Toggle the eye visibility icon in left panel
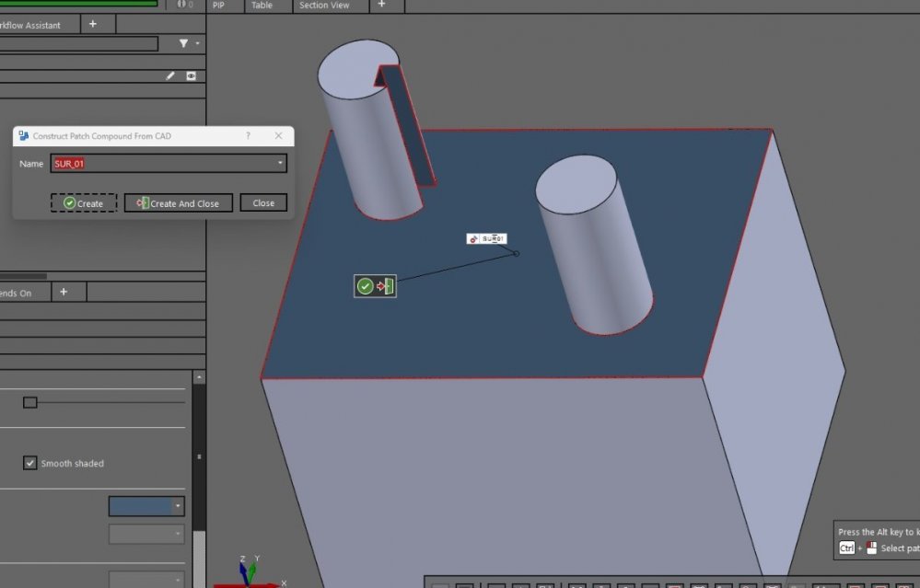920x588 pixels. tap(191, 75)
